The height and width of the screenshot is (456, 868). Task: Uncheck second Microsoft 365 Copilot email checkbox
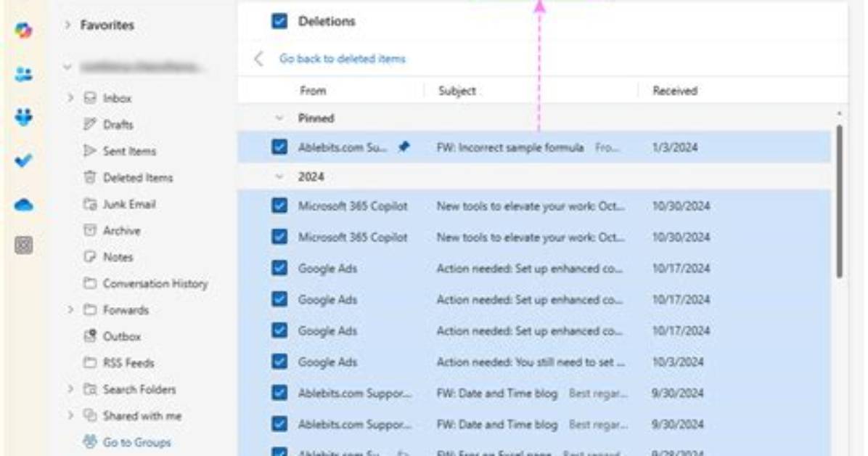point(279,237)
